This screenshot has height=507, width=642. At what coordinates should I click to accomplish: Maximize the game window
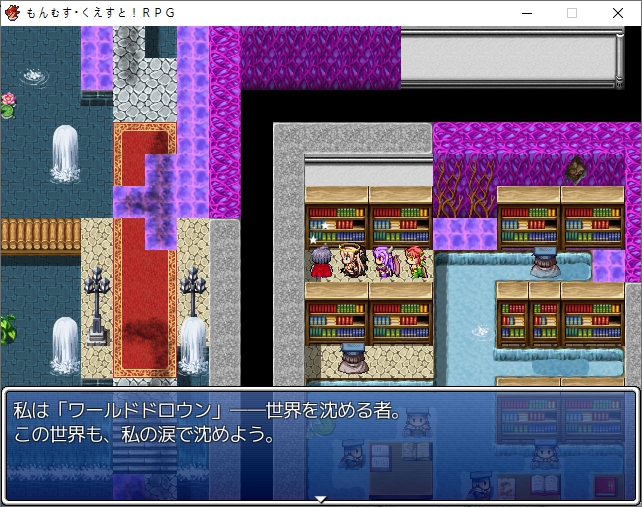point(572,13)
